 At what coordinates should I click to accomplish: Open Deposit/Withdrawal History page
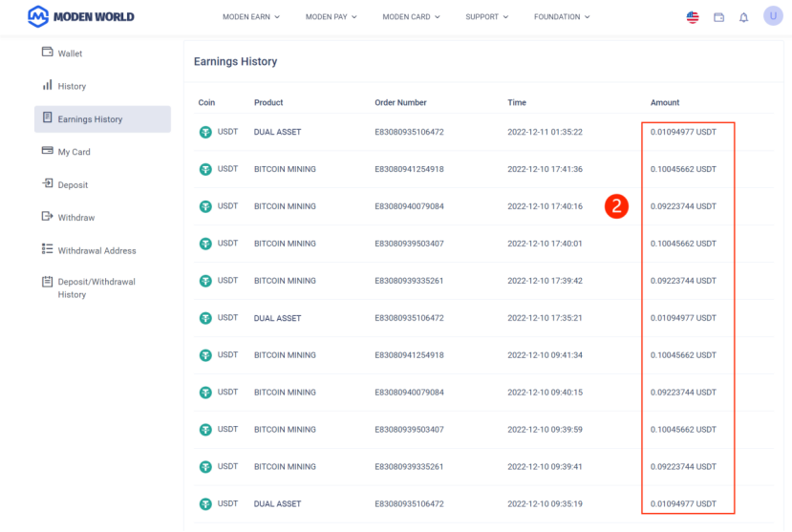[102, 287]
